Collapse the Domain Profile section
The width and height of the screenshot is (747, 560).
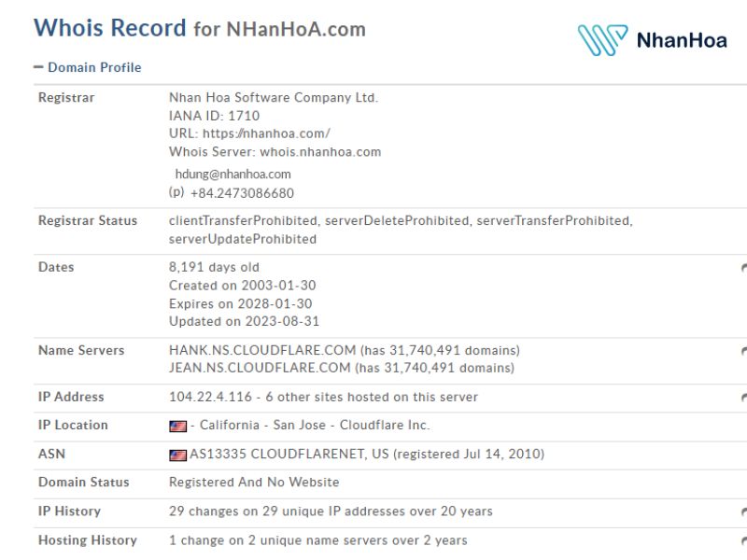coord(87,67)
